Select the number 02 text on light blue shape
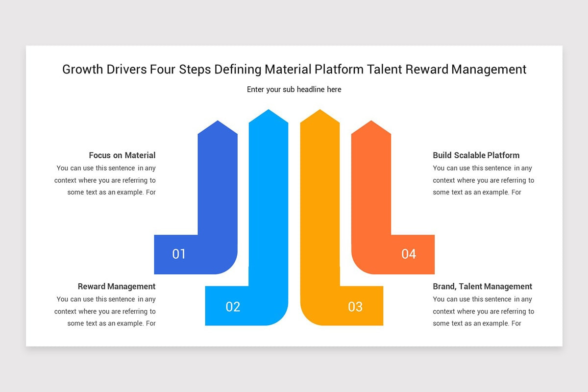The height and width of the screenshot is (392, 588). point(232,307)
